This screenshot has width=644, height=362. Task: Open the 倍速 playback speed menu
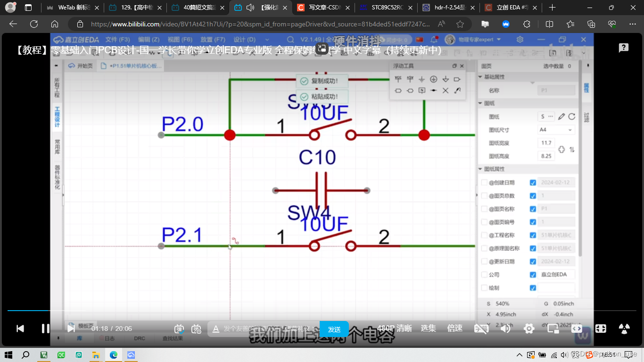(454, 329)
